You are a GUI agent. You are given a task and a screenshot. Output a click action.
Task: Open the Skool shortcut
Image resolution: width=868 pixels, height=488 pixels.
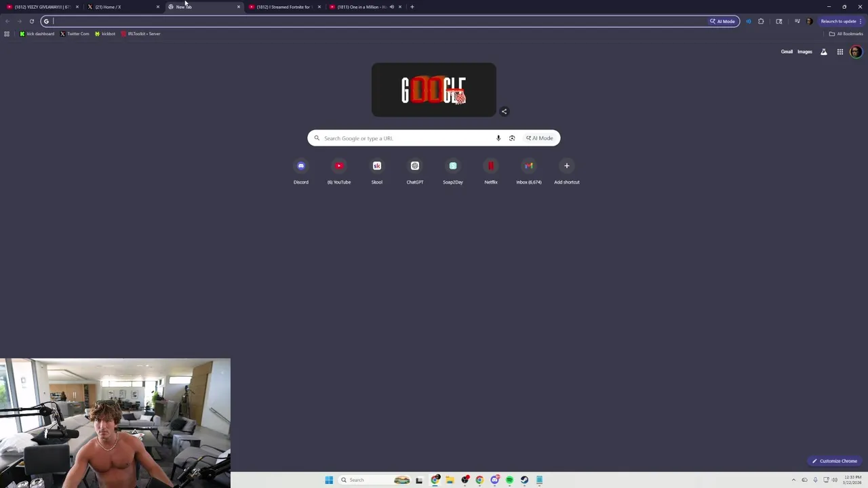(x=377, y=171)
